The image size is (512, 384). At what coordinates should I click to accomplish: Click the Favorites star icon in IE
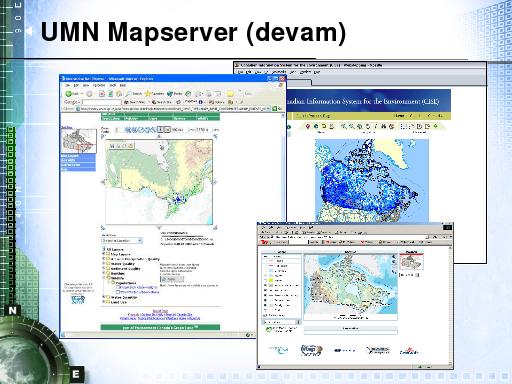click(148, 94)
